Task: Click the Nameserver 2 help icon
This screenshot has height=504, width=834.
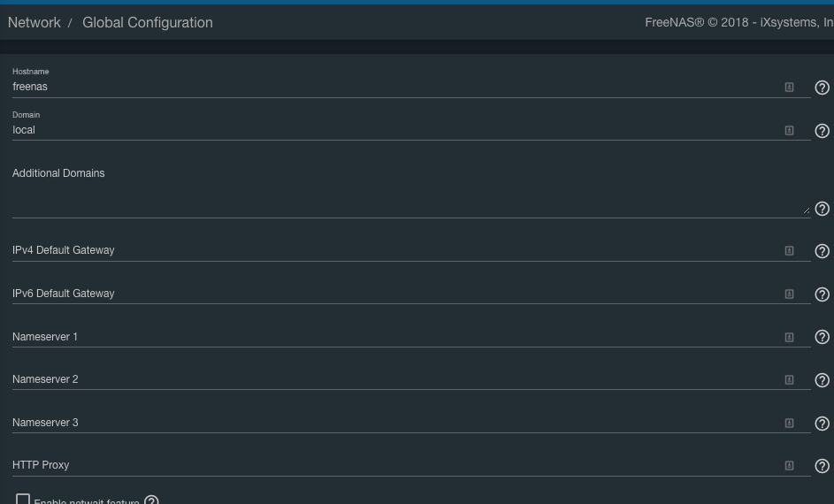Action: tap(822, 380)
